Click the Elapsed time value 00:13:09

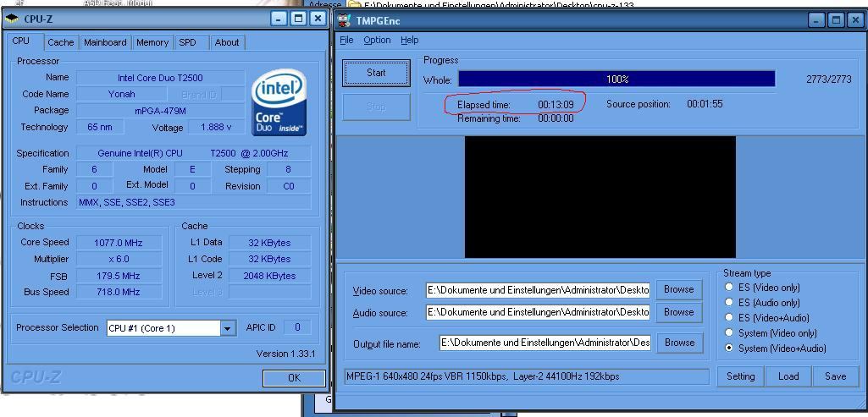[x=556, y=104]
